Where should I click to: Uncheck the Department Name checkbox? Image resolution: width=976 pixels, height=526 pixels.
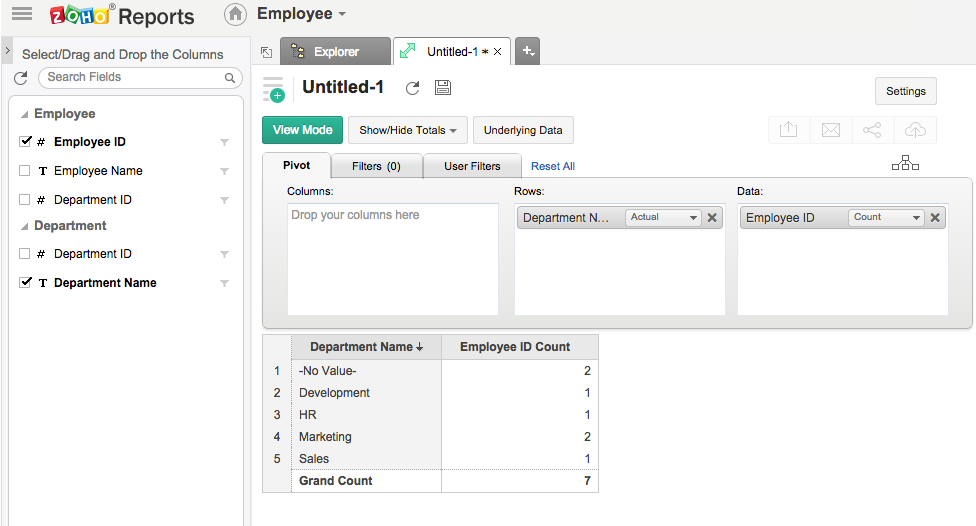coord(25,283)
